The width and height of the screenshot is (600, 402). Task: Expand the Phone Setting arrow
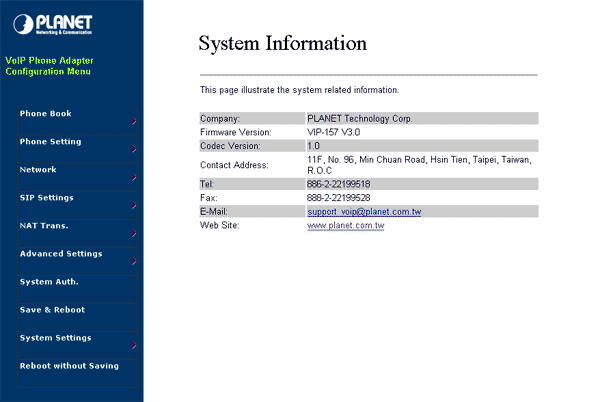click(134, 149)
